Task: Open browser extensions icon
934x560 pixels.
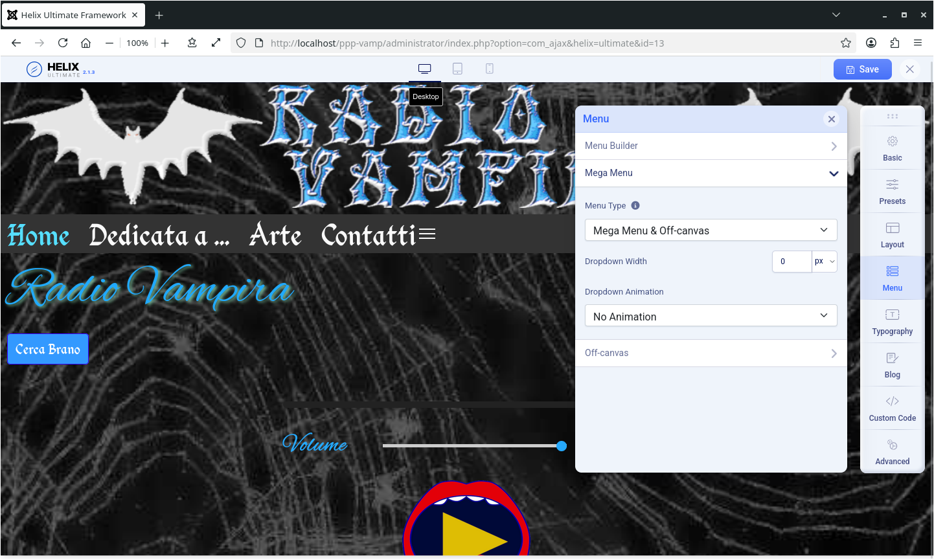Action: pyautogui.click(x=894, y=43)
